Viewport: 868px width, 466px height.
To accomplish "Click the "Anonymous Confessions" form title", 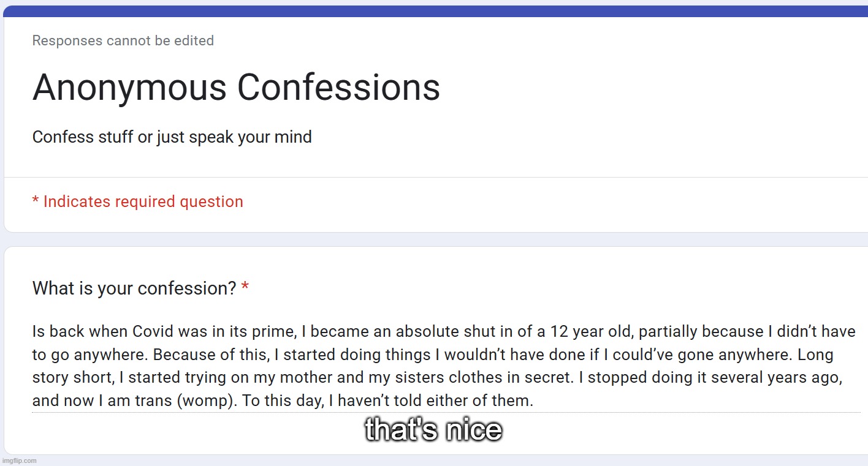I will pos(236,87).
